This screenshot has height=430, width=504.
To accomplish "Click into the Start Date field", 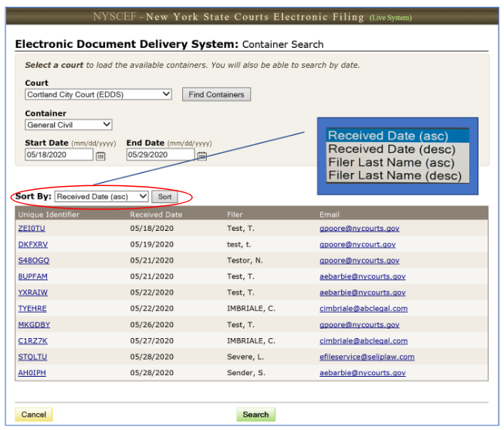I will pyautogui.click(x=59, y=154).
